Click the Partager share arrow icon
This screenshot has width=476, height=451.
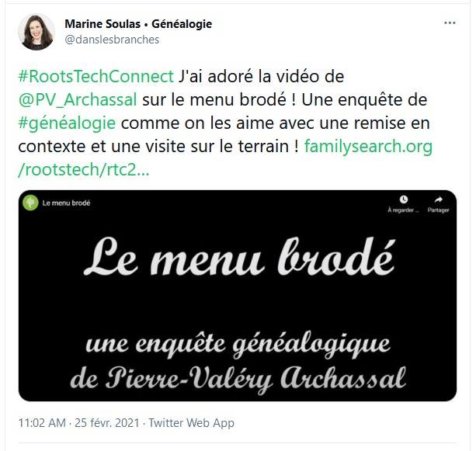pos(439,199)
